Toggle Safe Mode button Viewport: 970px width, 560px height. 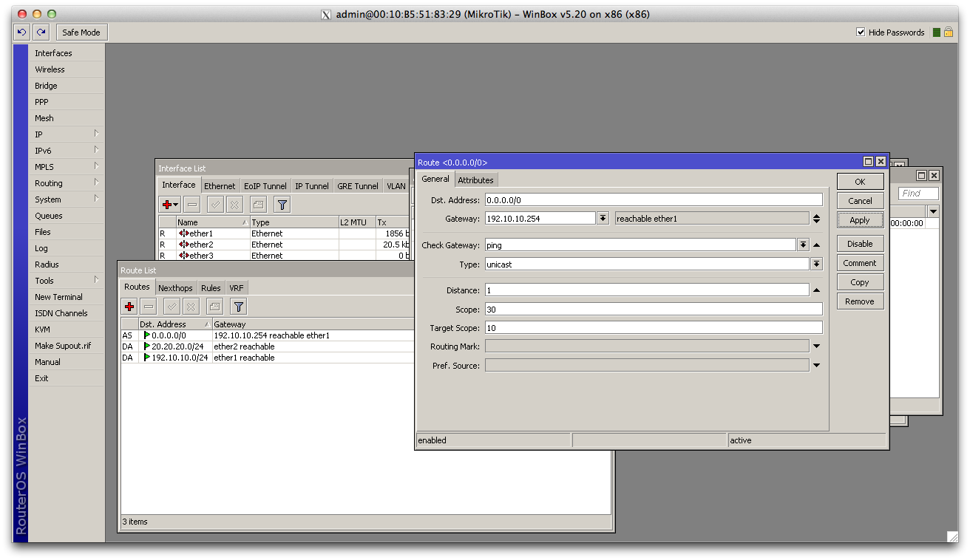(x=81, y=32)
